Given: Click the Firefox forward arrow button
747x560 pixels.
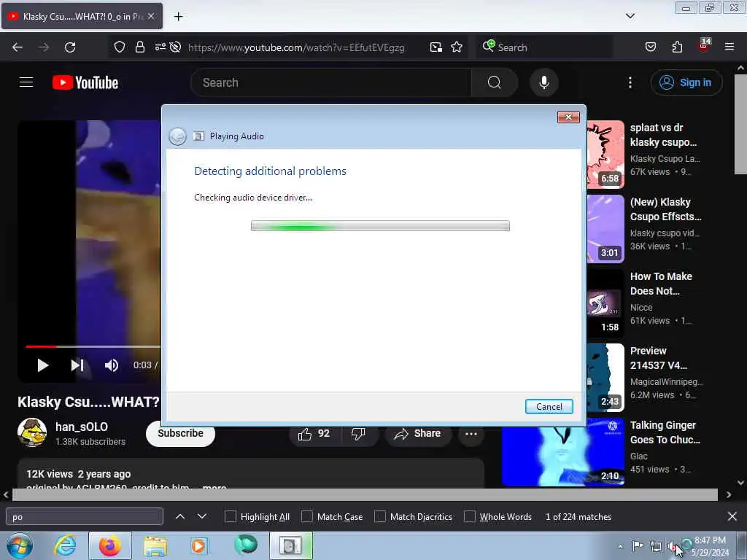Looking at the screenshot, I should click(x=43, y=47).
